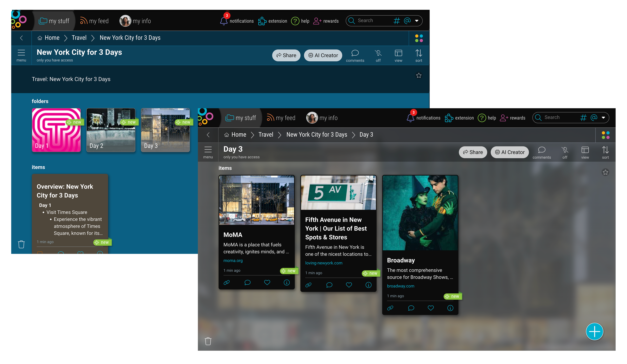This screenshot has width=627, height=364.
Task: Show info for Broadway card
Action: click(450, 308)
